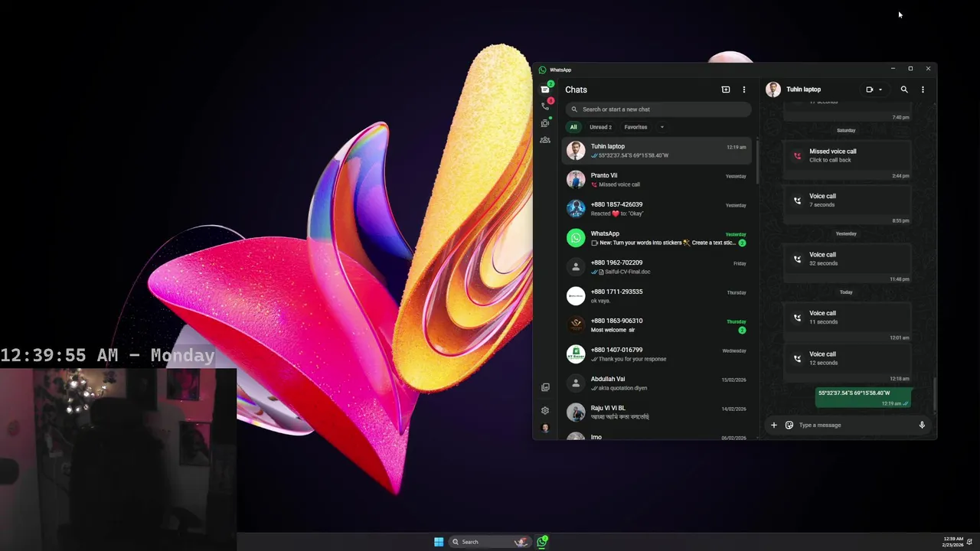Image resolution: width=980 pixels, height=551 pixels.
Task: Open the Abdullah Vai chat
Action: coord(658,383)
